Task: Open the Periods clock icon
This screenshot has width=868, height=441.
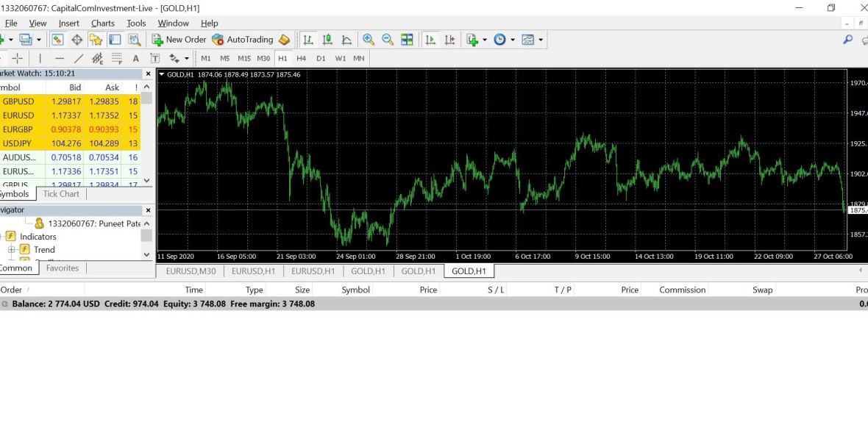Action: click(500, 39)
